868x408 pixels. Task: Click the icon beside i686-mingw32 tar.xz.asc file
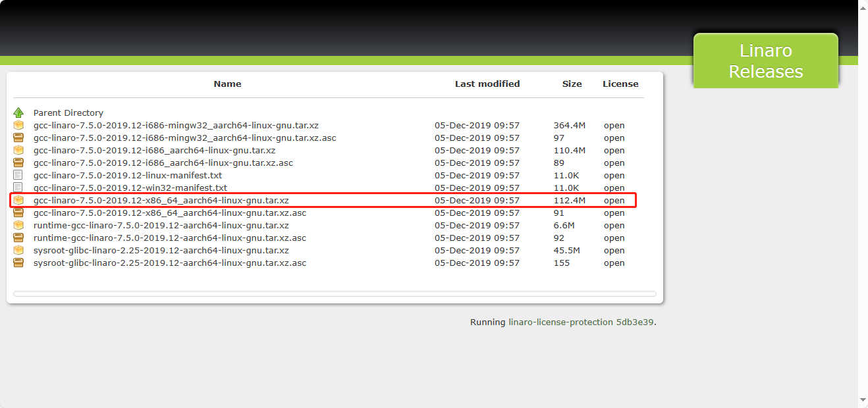point(18,138)
